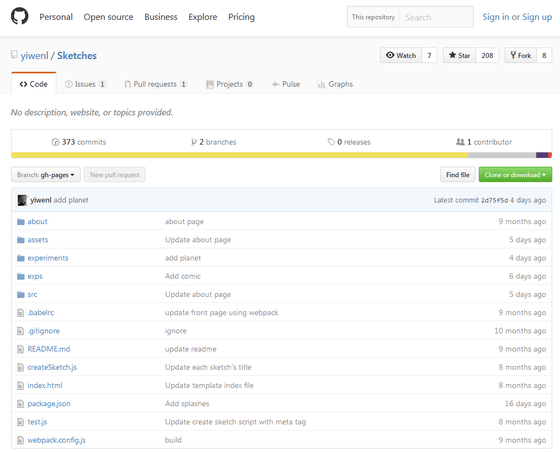Click the repository book icon
560x452 pixels.
click(x=14, y=55)
